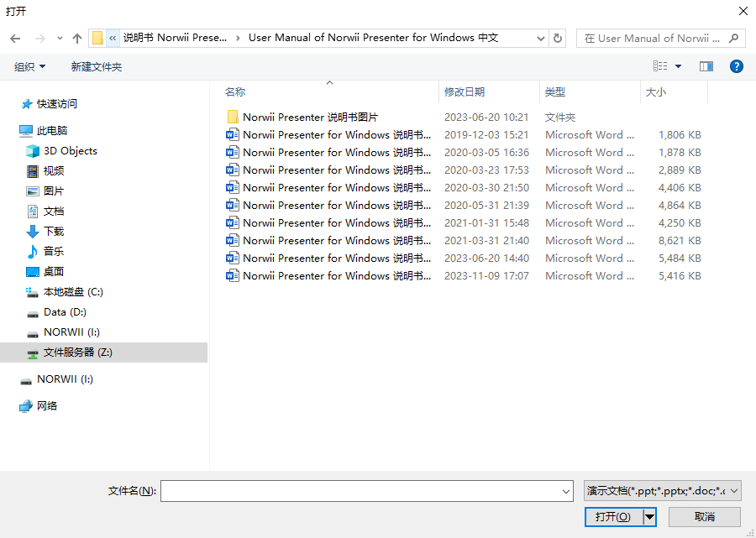The height and width of the screenshot is (538, 756).
Task: Select Word file dated 2021-01-31 15:48
Action: (x=464, y=223)
